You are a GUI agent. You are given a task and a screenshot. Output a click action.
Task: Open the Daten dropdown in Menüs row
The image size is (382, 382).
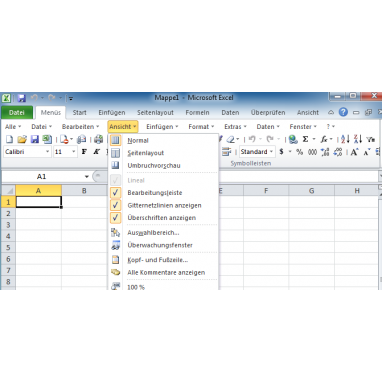[268, 127]
